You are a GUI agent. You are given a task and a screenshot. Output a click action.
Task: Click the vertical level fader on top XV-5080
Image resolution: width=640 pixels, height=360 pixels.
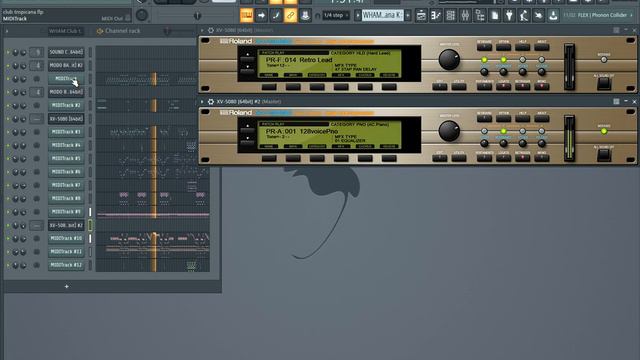(x=569, y=67)
